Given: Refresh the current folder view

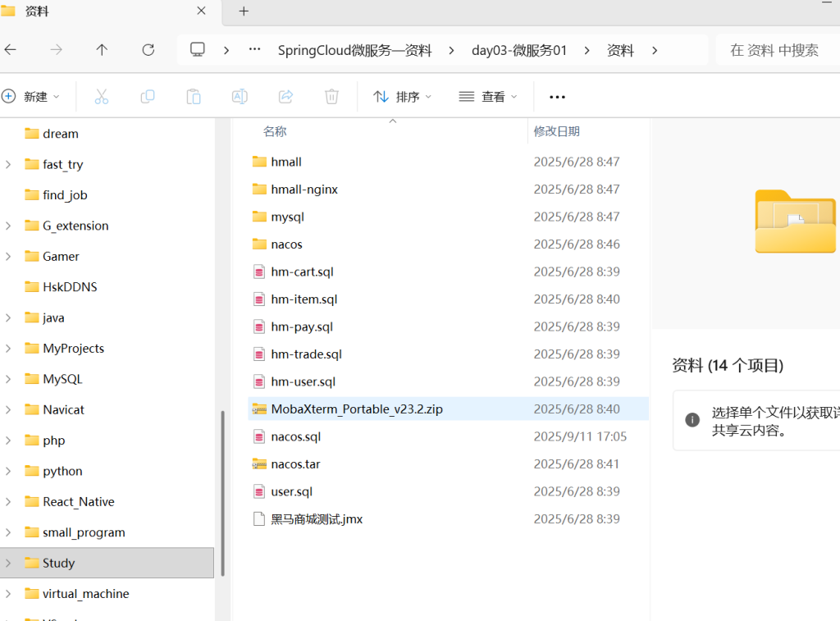Looking at the screenshot, I should [x=148, y=50].
